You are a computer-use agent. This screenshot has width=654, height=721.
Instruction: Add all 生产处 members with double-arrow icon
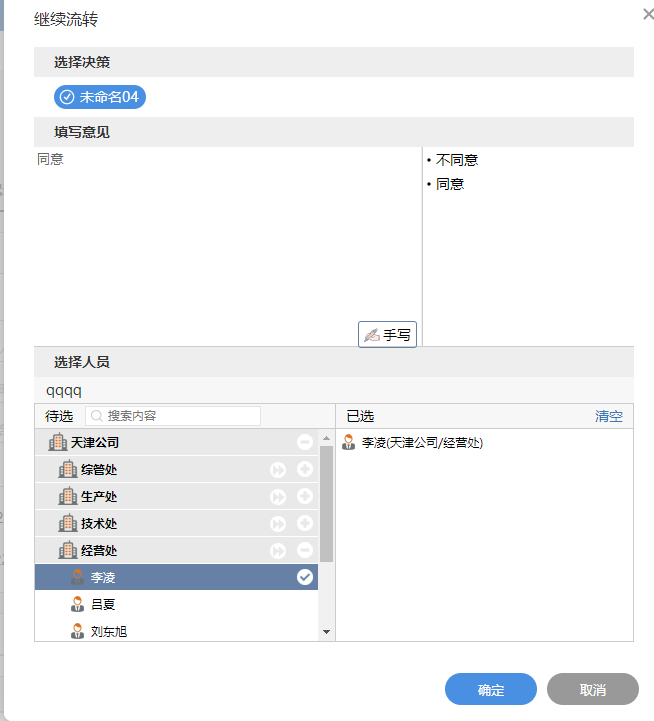coord(278,497)
